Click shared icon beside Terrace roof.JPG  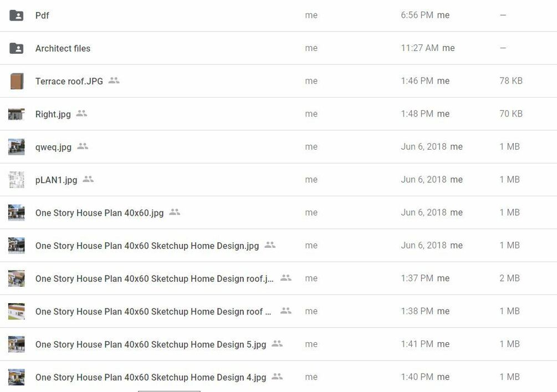[x=114, y=80]
